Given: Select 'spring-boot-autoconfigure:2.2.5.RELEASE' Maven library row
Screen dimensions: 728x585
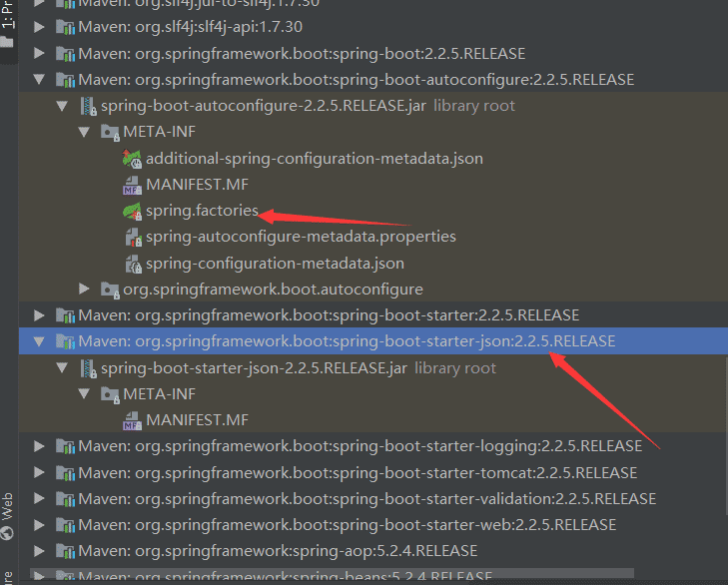Looking at the screenshot, I should click(357, 80).
